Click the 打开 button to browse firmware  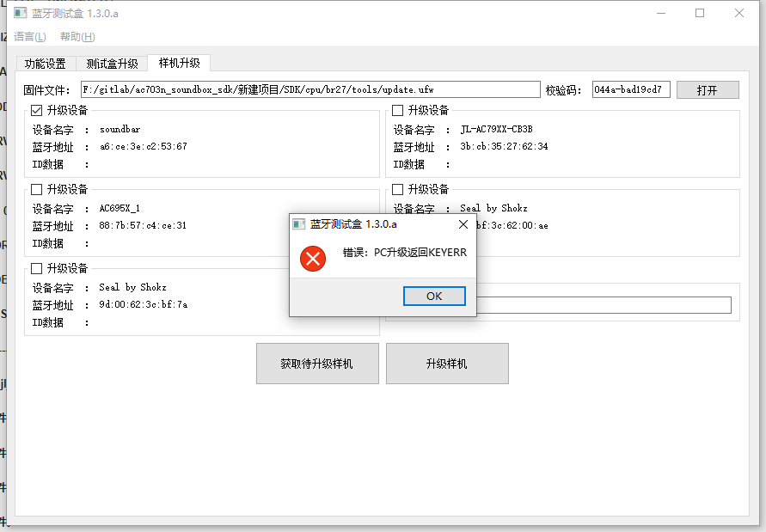[x=708, y=90]
